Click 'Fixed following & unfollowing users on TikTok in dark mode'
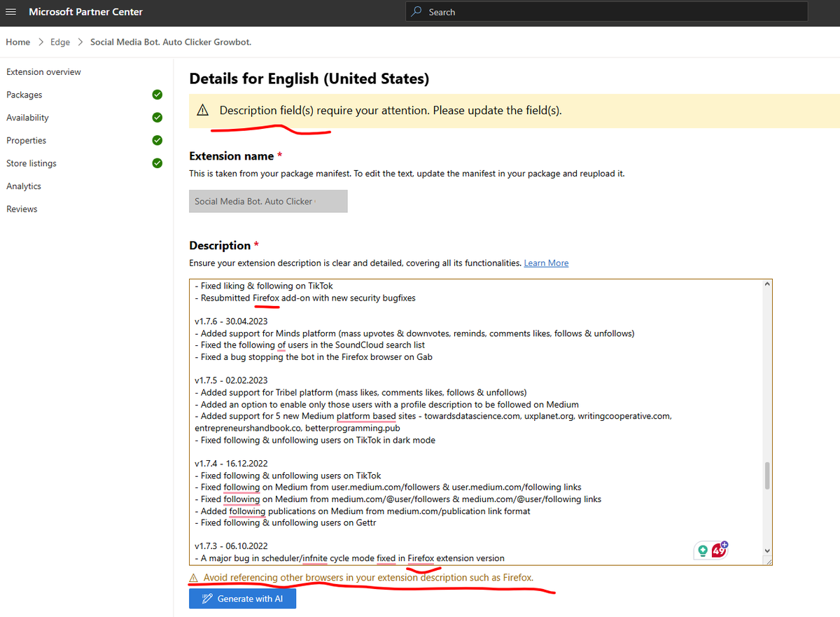Screen dimensions: 840x617 point(315,440)
